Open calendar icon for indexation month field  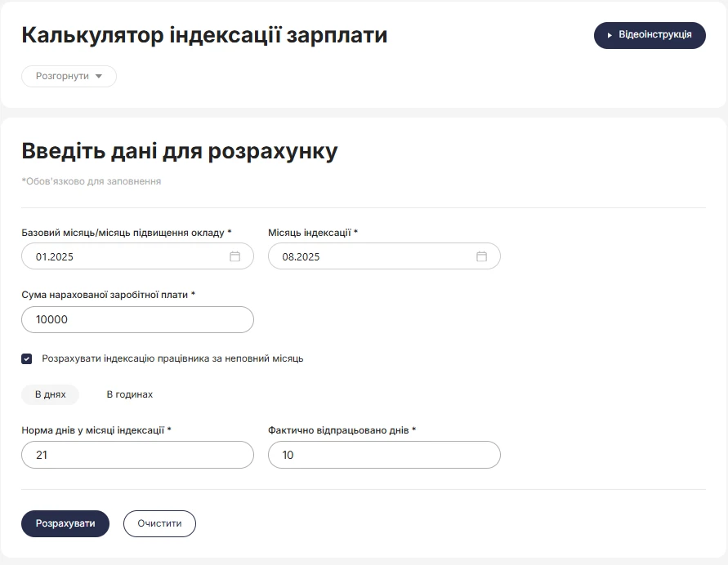(481, 256)
